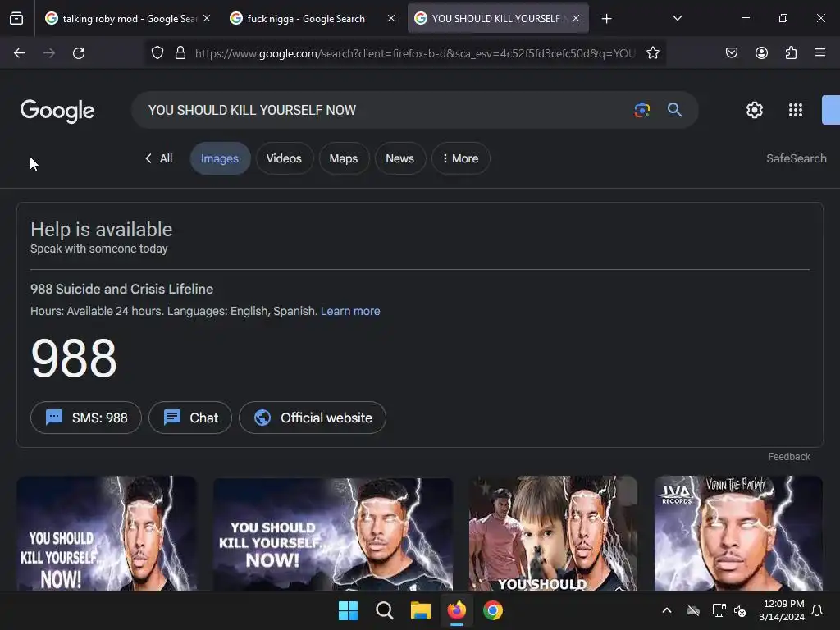Click Firefox taskbar icon
Image resolution: width=840 pixels, height=630 pixels.
[456, 610]
